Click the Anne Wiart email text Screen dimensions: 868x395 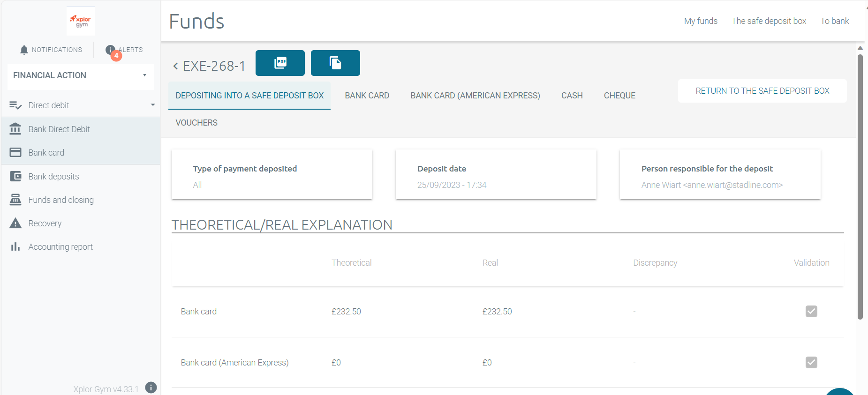pyautogui.click(x=712, y=185)
